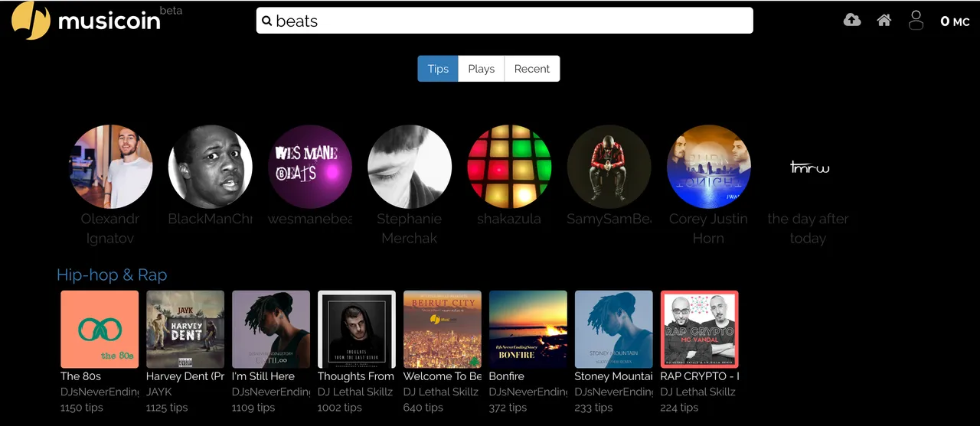Image resolution: width=980 pixels, height=426 pixels.
Task: Switch to the Plays tab
Action: click(x=482, y=69)
